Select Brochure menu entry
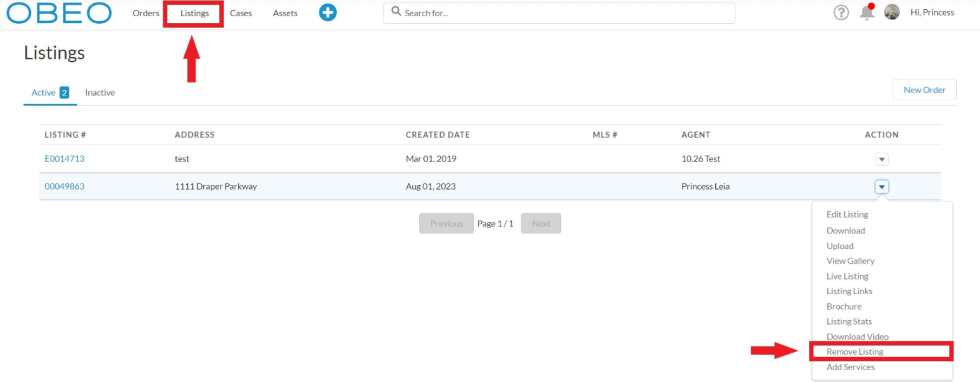 click(844, 307)
